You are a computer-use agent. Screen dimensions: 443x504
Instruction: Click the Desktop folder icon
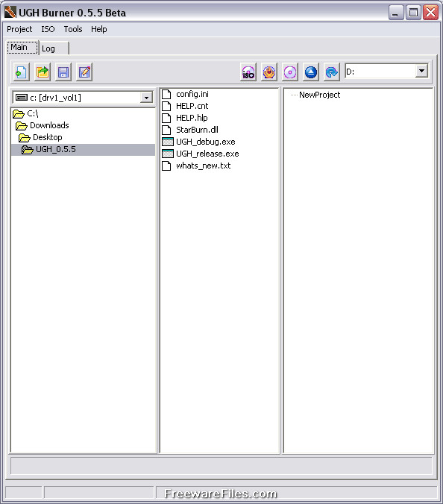click(25, 138)
